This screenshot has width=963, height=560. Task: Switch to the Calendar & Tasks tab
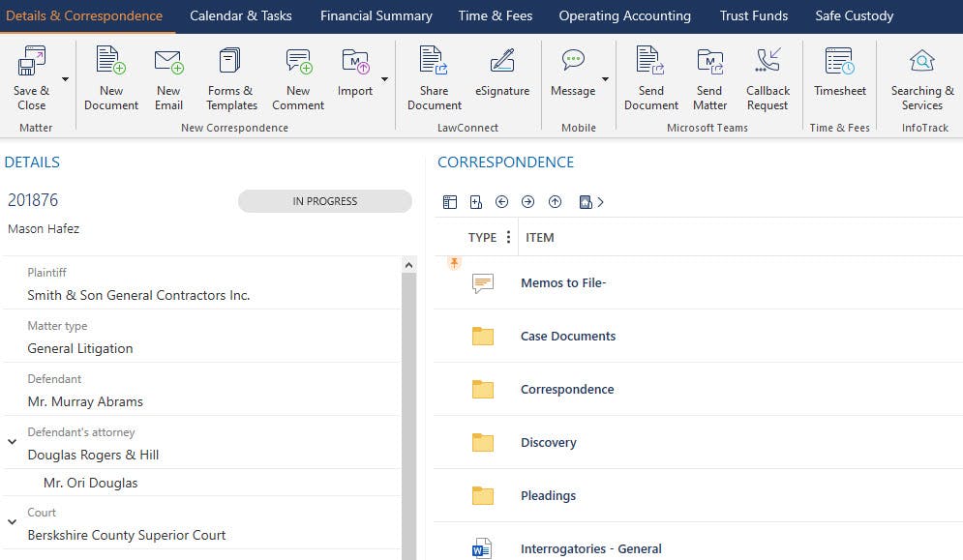240,15
